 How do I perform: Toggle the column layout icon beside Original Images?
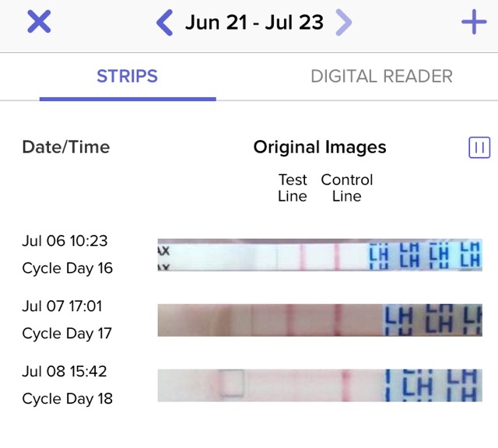pyautogui.click(x=479, y=147)
